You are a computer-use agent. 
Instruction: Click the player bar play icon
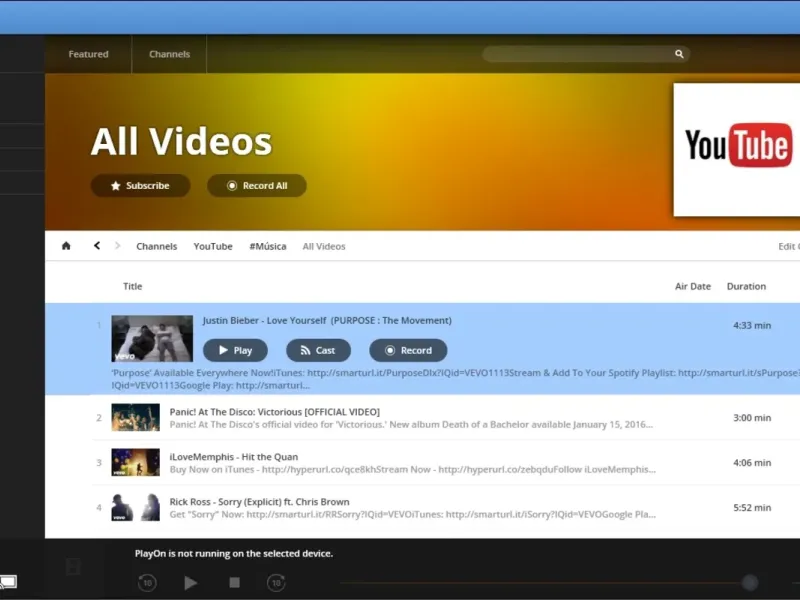coord(190,582)
